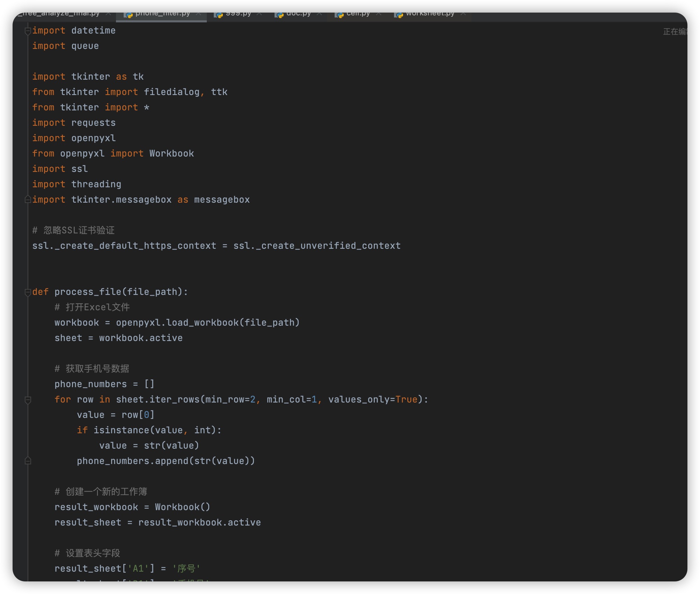Viewport: 700px width, 594px height.
Task: Place cursor on 'import queue' line
Action: tap(66, 46)
